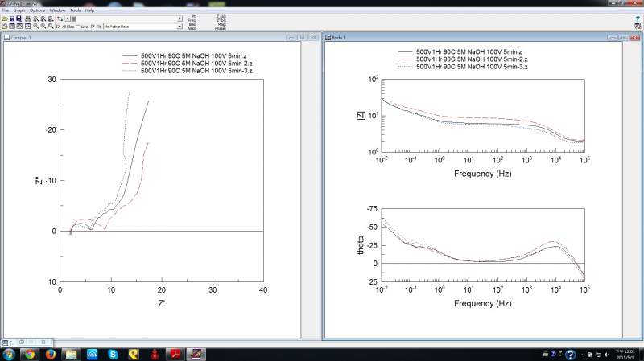
Task: Click the third icon in the second toolbar row
Action: tap(19, 27)
